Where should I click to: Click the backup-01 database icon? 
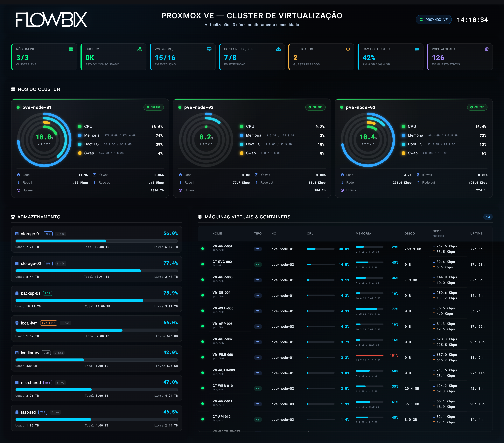[17, 293]
